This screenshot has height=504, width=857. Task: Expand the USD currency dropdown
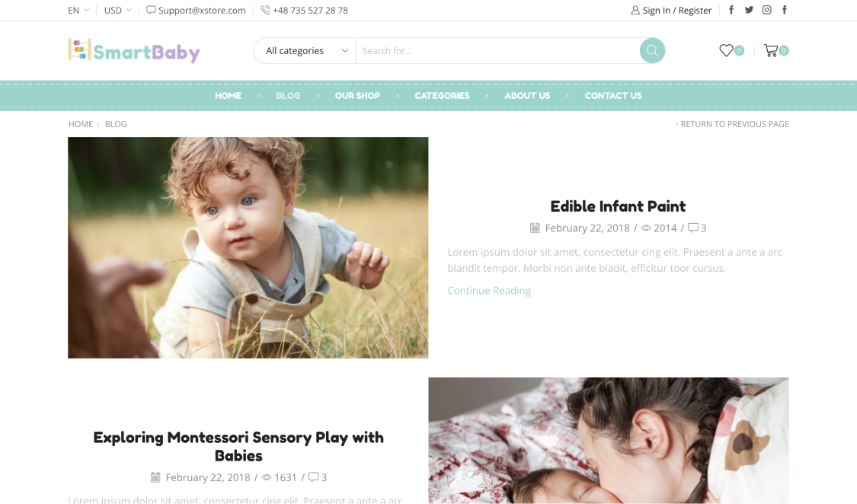[117, 10]
